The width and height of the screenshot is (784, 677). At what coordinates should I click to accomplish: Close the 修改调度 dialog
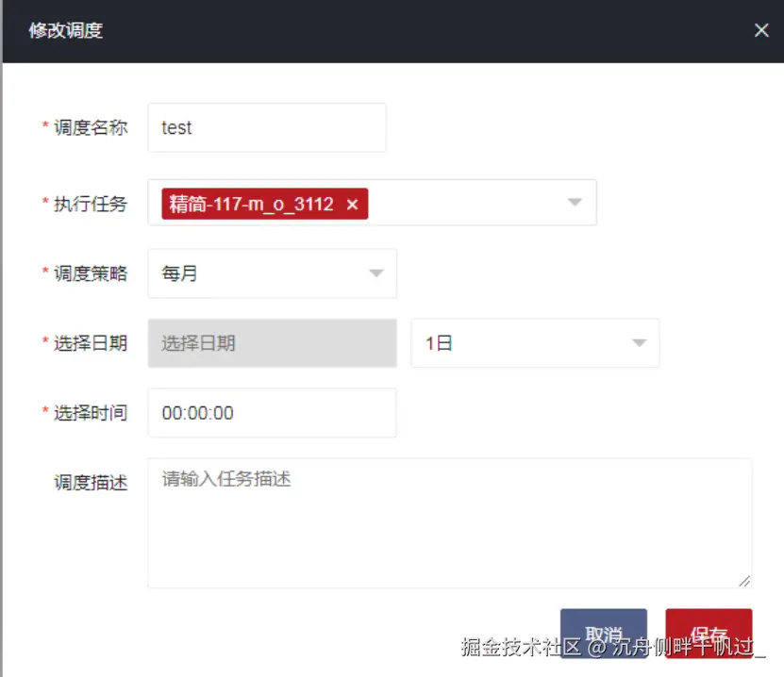[x=761, y=29]
